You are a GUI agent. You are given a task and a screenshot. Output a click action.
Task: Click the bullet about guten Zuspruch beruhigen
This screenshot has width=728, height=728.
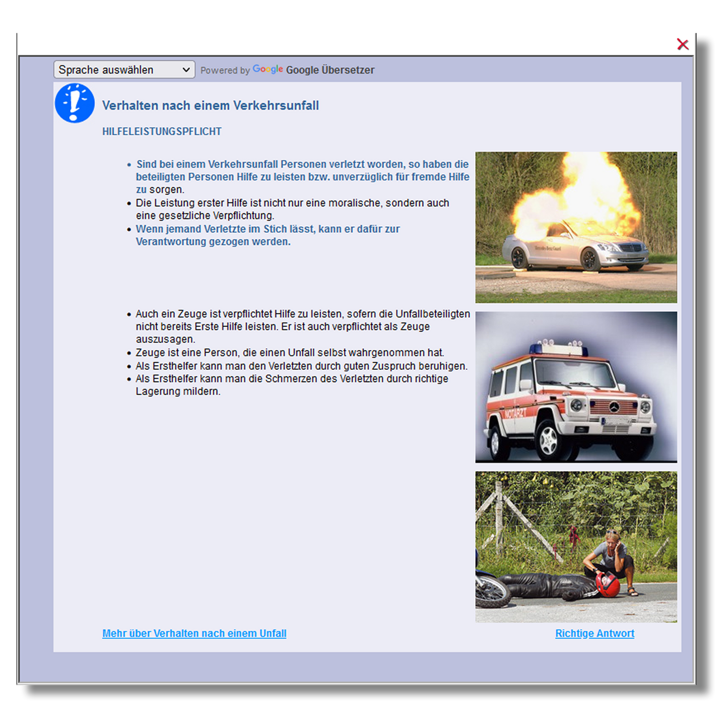[x=301, y=366]
